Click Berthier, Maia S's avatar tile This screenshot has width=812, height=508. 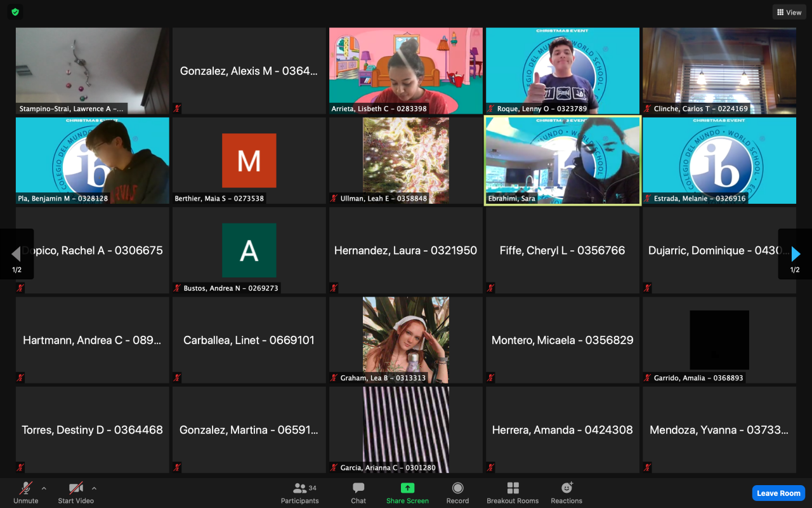coord(249,160)
